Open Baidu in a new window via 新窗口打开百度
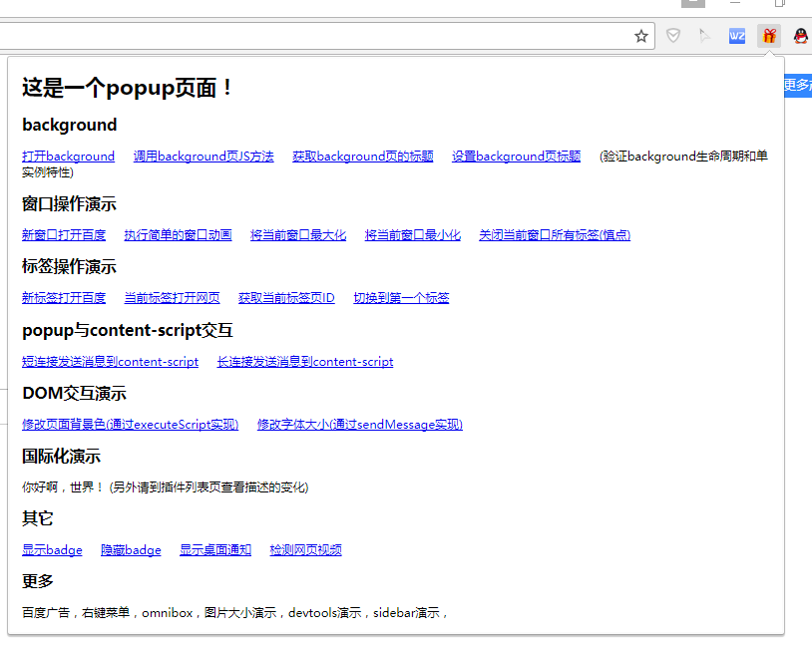Screen dimensions: 812x645 64,234
